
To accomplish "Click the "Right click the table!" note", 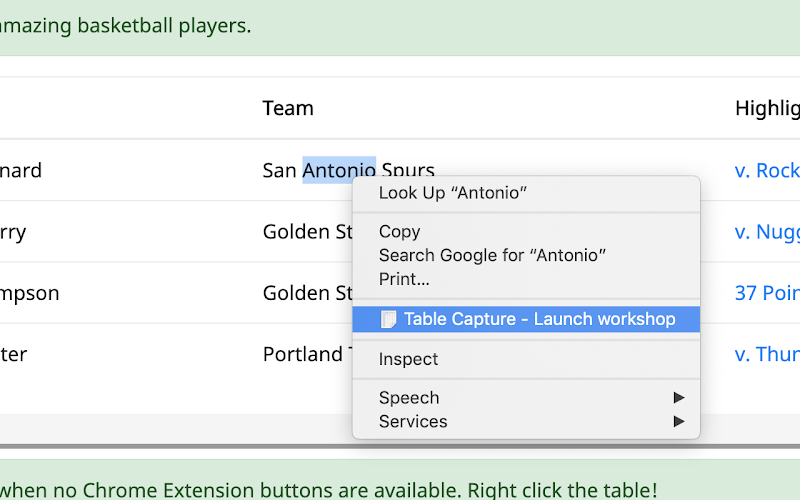I will tap(562, 490).
